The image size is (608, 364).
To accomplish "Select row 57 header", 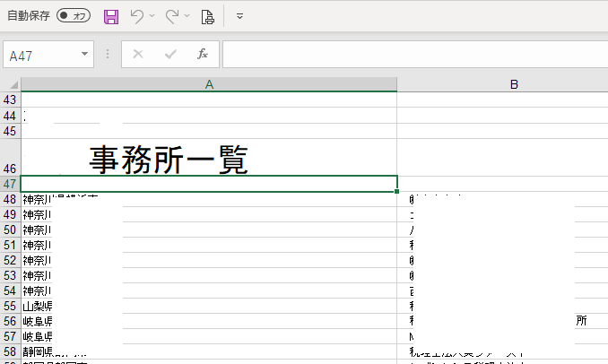I will pyautogui.click(x=10, y=336).
